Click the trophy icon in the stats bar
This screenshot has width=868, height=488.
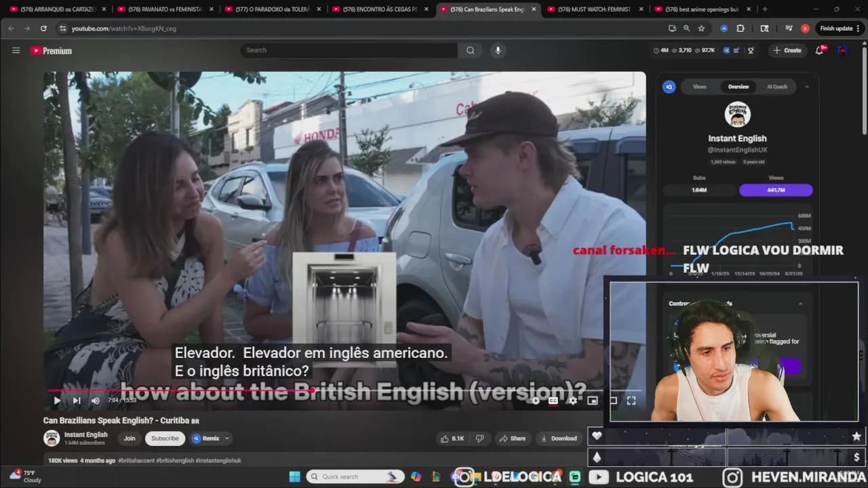[751, 50]
